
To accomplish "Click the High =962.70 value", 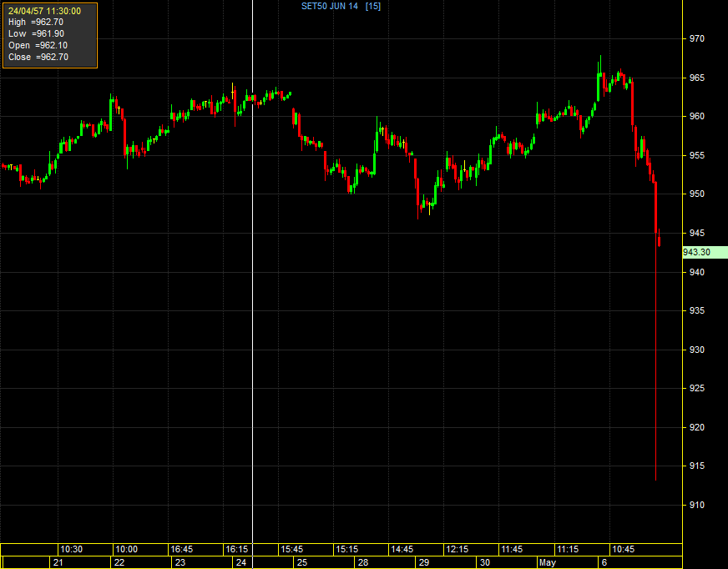I will click(x=36, y=22).
